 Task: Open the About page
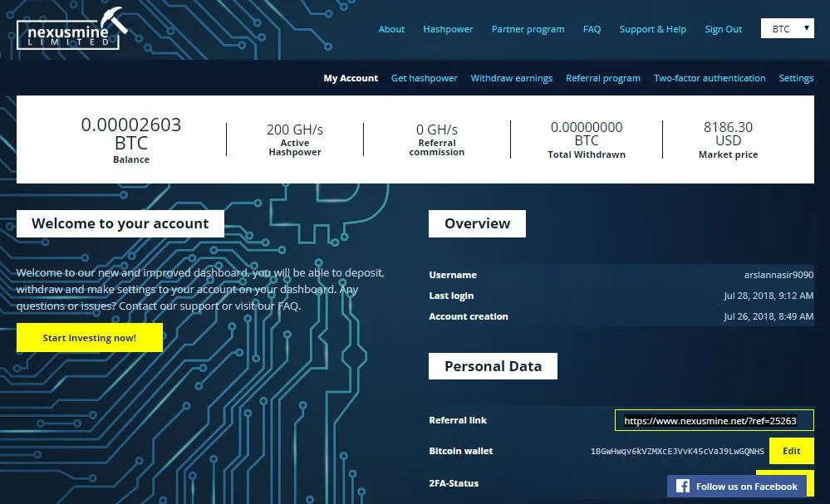click(x=391, y=29)
